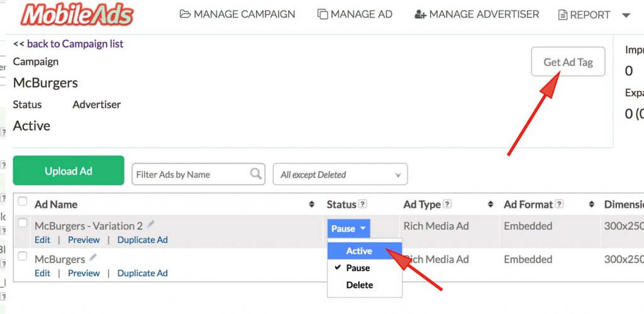Screen dimensions: 644x314
Task: Click pencil icon next to McBurgers - Variation 2
Action: click(x=150, y=225)
